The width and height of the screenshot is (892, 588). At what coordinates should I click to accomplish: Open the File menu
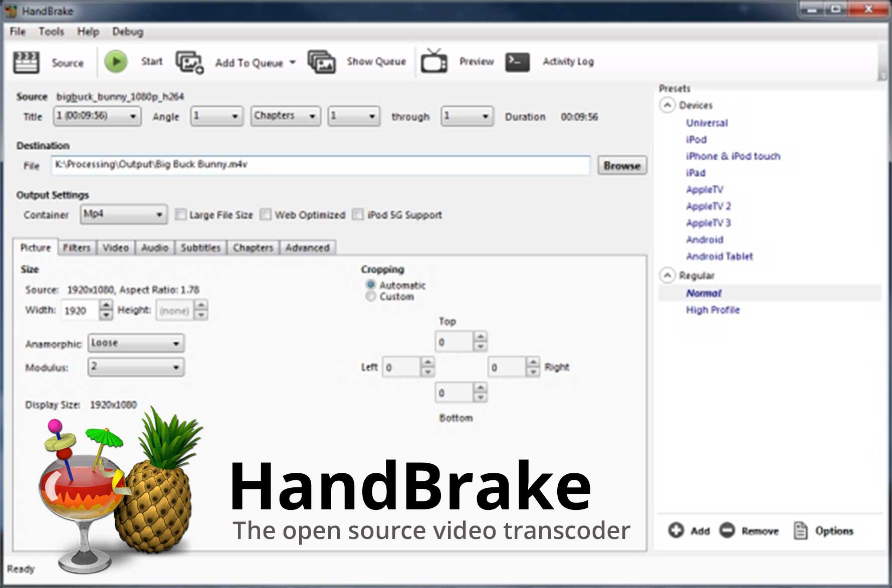[18, 32]
